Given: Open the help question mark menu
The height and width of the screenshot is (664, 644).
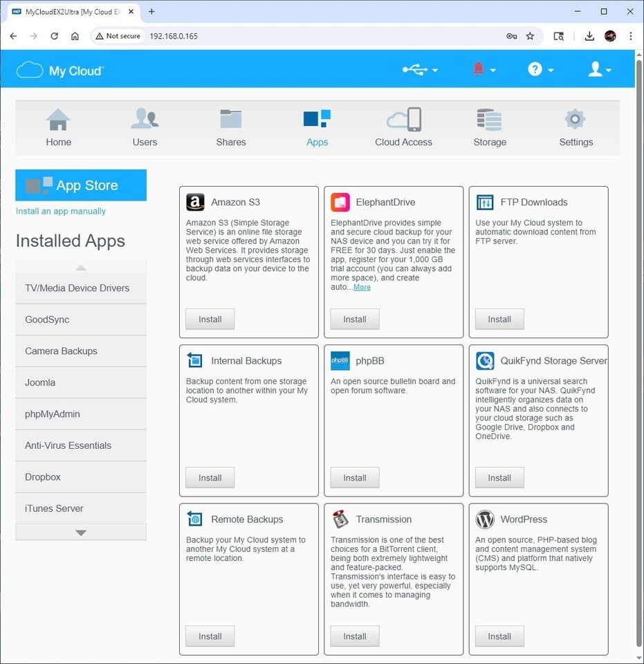Looking at the screenshot, I should (540, 70).
